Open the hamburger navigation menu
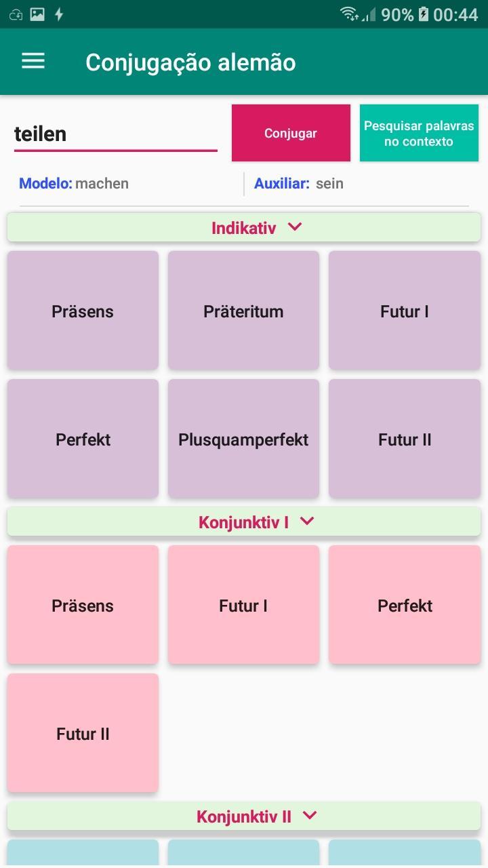The width and height of the screenshot is (488, 868). [x=33, y=62]
